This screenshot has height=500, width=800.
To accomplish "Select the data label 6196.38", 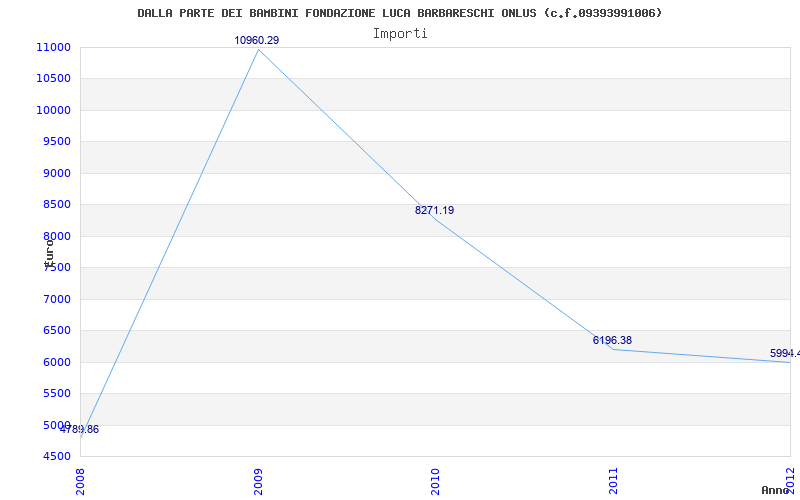I will pyautogui.click(x=612, y=340).
